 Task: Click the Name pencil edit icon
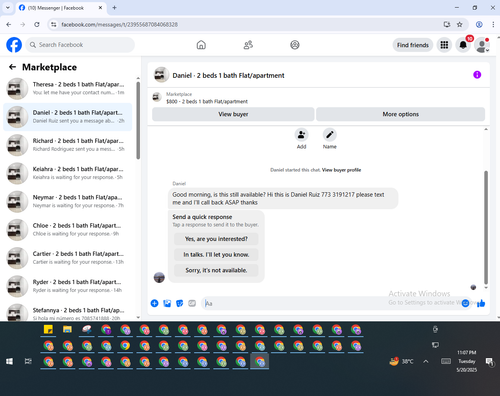pos(330,135)
